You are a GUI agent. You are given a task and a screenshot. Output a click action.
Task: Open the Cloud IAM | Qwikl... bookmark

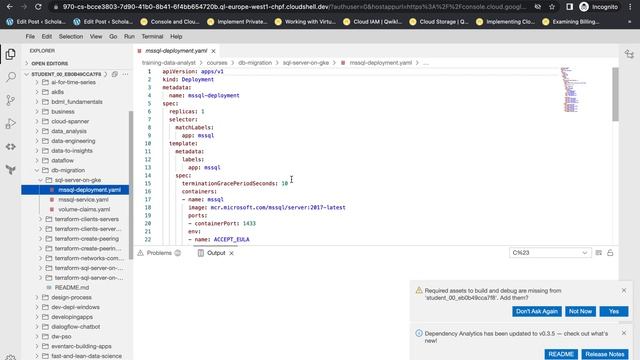click(373, 22)
